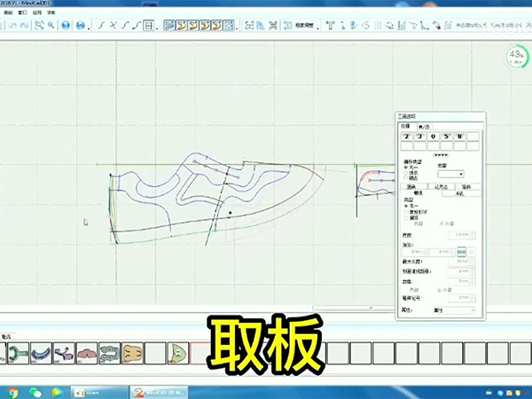Image resolution: width=532 pixels, height=399 pixels.
Task: Select the blue crescent piece thumbnail
Action: click(41, 353)
